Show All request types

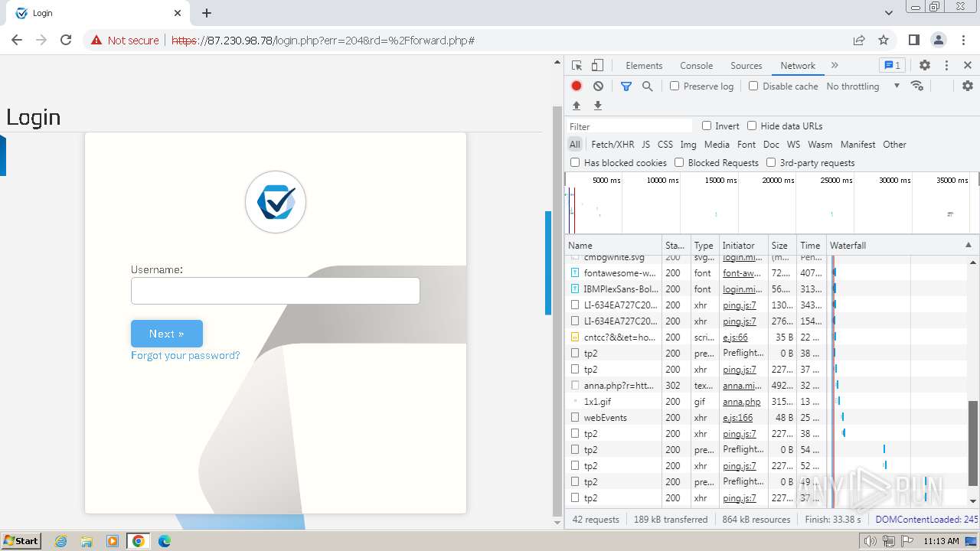pyautogui.click(x=575, y=144)
